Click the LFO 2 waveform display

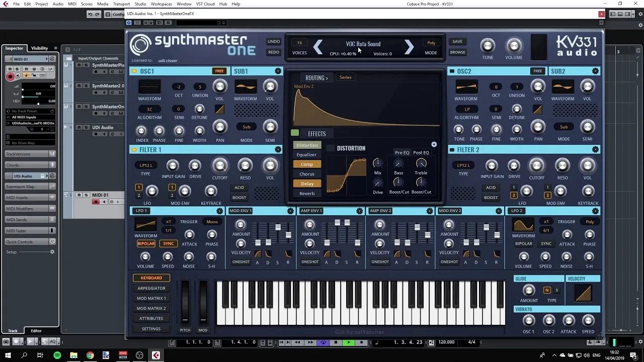523,224
